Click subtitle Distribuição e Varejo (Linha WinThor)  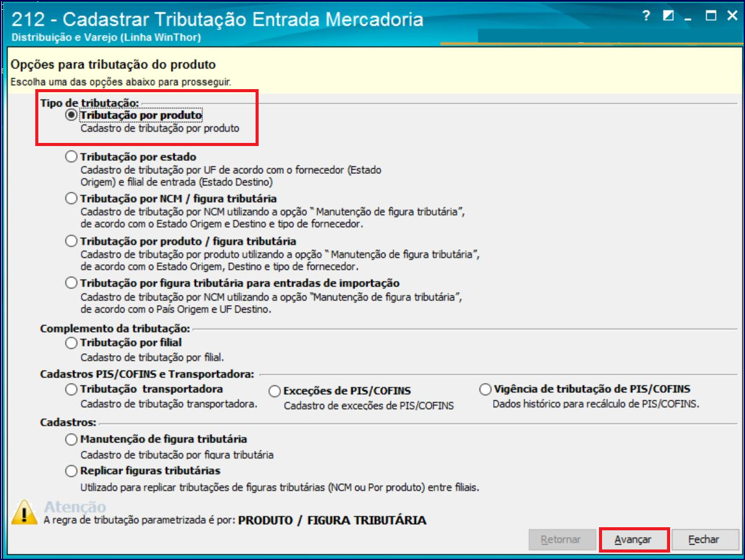pos(106,37)
